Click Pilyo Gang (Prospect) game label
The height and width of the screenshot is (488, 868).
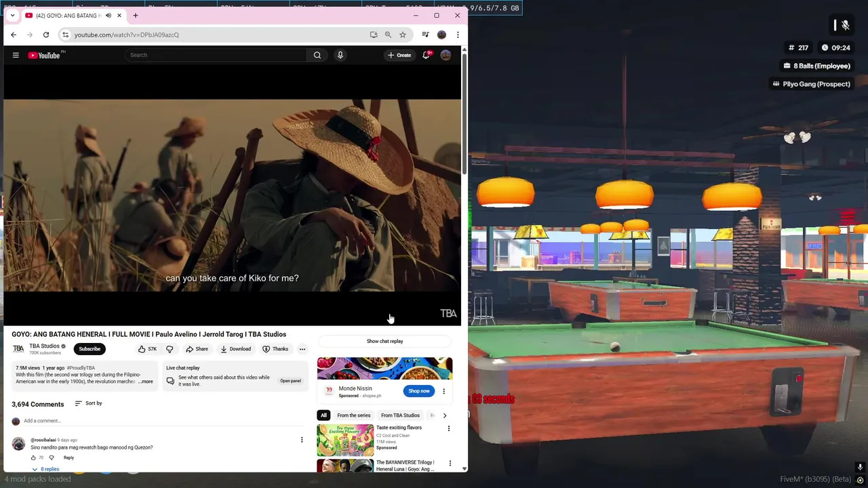point(811,84)
